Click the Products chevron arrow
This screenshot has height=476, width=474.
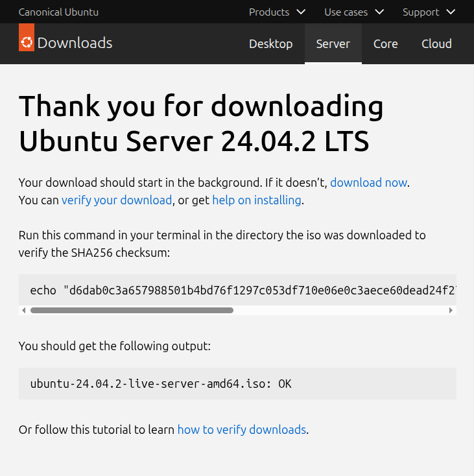301,12
